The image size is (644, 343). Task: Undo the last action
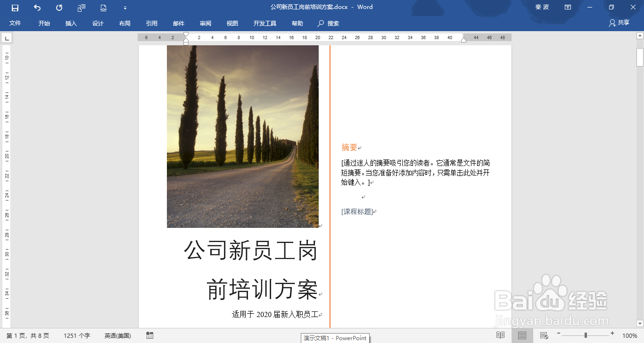37,8
